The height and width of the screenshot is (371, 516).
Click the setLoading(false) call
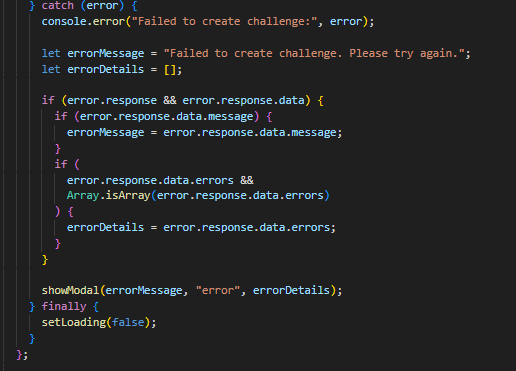(99, 322)
